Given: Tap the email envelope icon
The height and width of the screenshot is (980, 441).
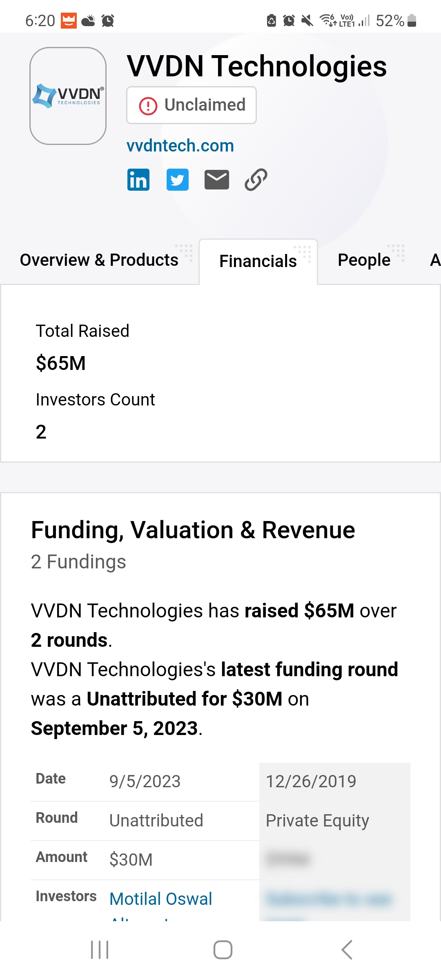Looking at the screenshot, I should [x=217, y=180].
